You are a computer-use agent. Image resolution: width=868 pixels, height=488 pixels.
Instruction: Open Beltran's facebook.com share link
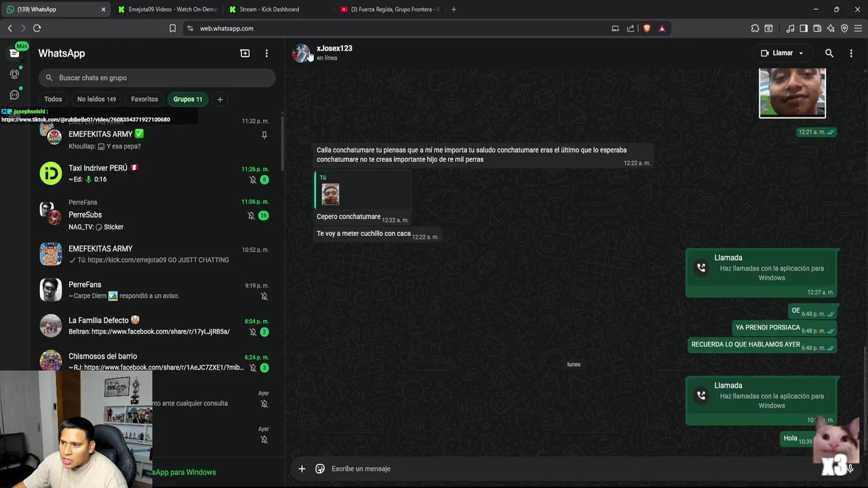point(160,332)
